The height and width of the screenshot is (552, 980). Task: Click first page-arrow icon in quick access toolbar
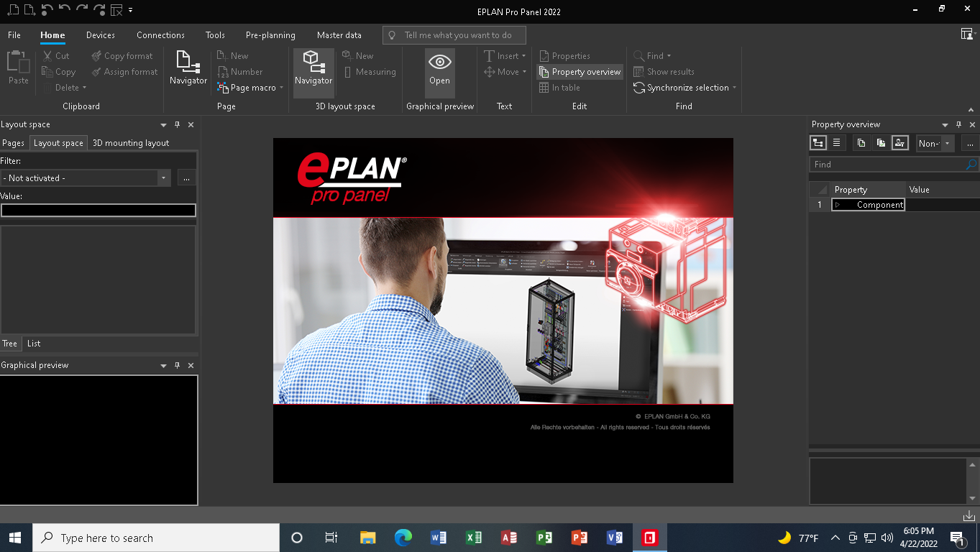pos(14,10)
